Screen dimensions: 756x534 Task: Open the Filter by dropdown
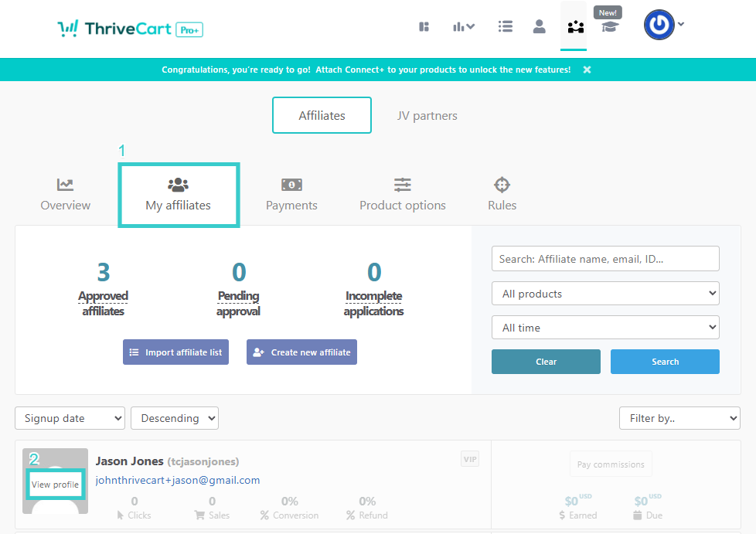pyautogui.click(x=679, y=418)
